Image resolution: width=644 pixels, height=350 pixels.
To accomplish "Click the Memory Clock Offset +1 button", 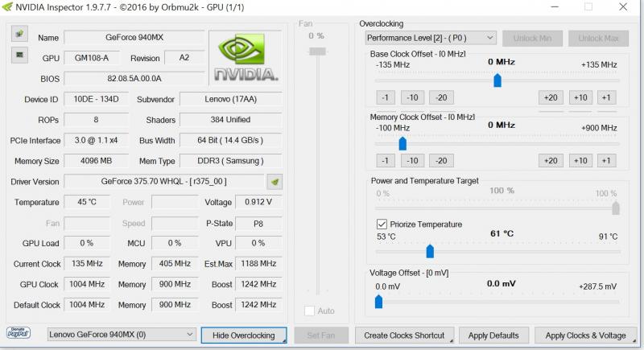I will coord(607,160).
